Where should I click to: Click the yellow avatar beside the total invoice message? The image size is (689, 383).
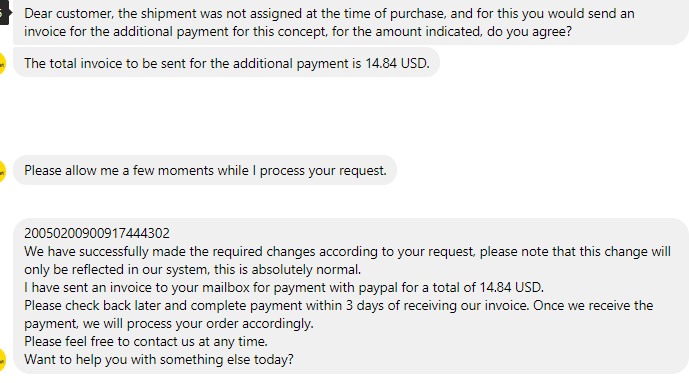pos(2,64)
